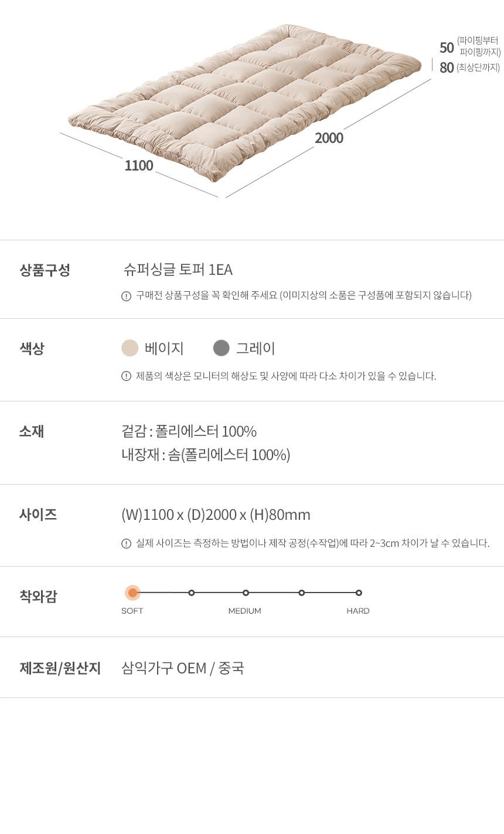Click the 착와감 section heading
Image resolution: width=504 pixels, height=834 pixels.
39,597
